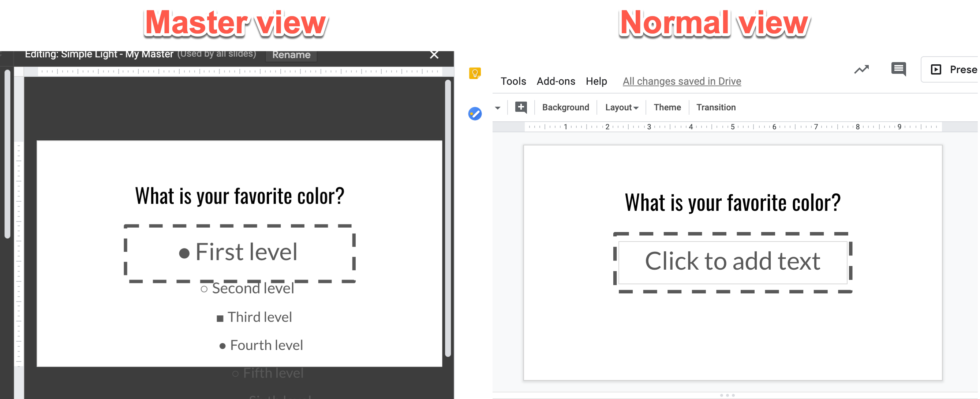Open the activity dashboard trending icon
980x399 pixels.
(862, 69)
